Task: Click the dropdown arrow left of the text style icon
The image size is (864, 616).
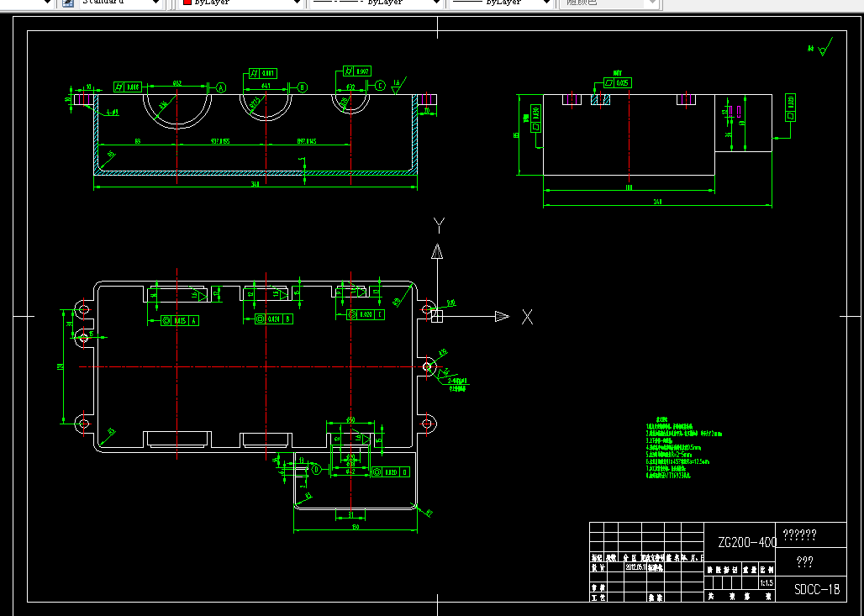Action: 47,3
